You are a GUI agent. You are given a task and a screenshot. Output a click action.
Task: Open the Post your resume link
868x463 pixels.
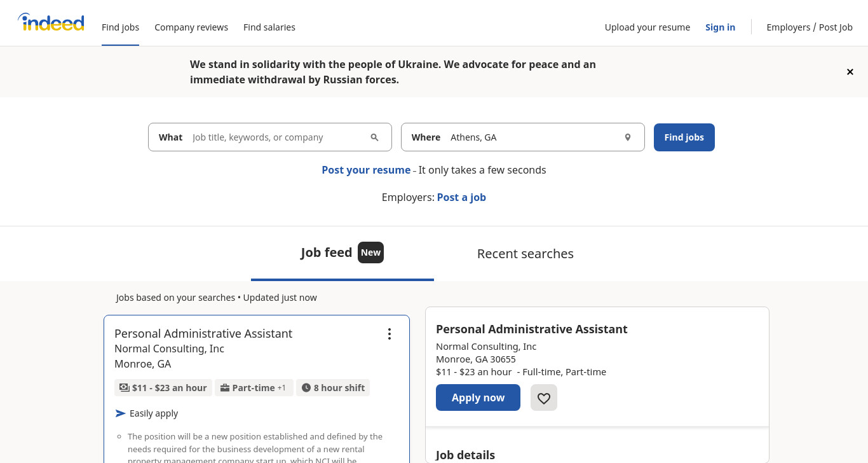[366, 170]
